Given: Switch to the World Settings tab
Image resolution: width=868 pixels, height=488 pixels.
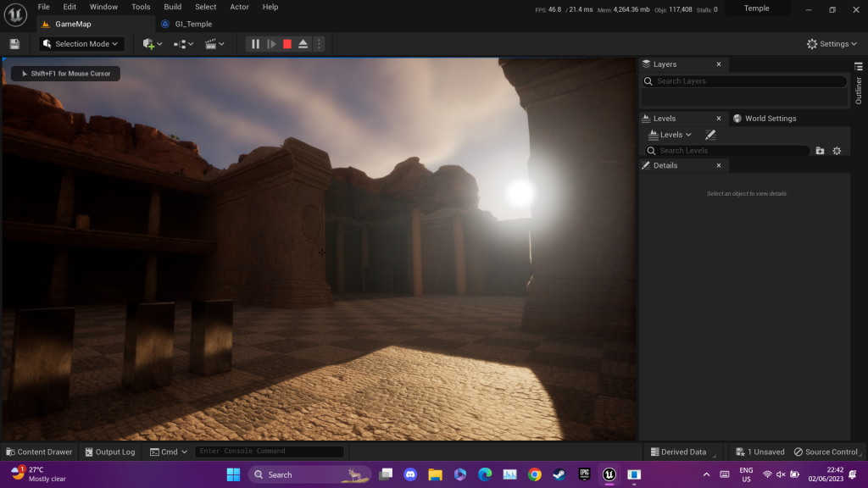Looking at the screenshot, I should pyautogui.click(x=770, y=119).
